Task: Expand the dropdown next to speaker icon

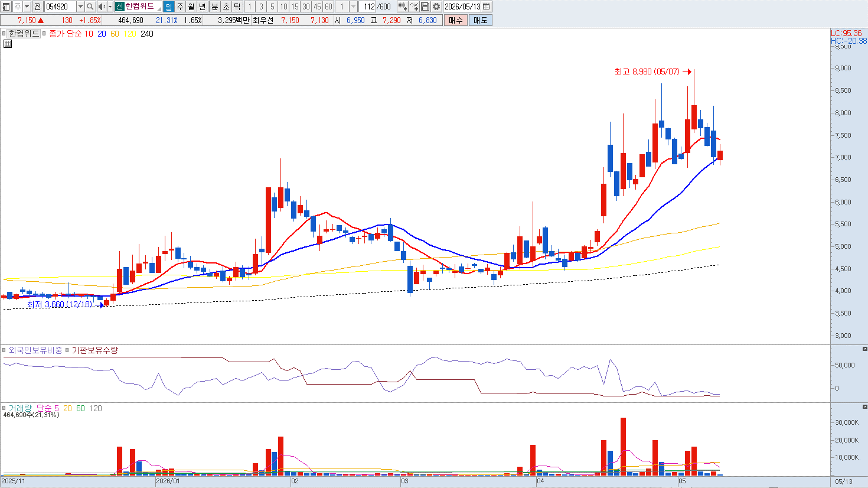Action: tap(110, 6)
